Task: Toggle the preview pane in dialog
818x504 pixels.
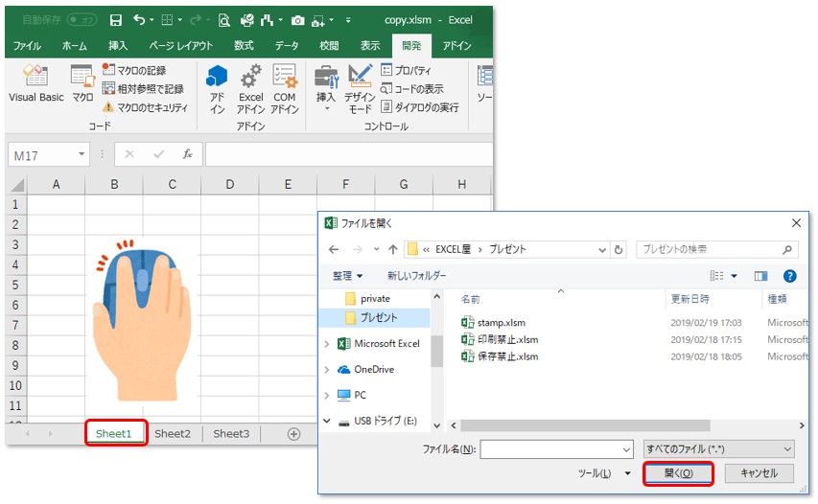Action: (760, 276)
